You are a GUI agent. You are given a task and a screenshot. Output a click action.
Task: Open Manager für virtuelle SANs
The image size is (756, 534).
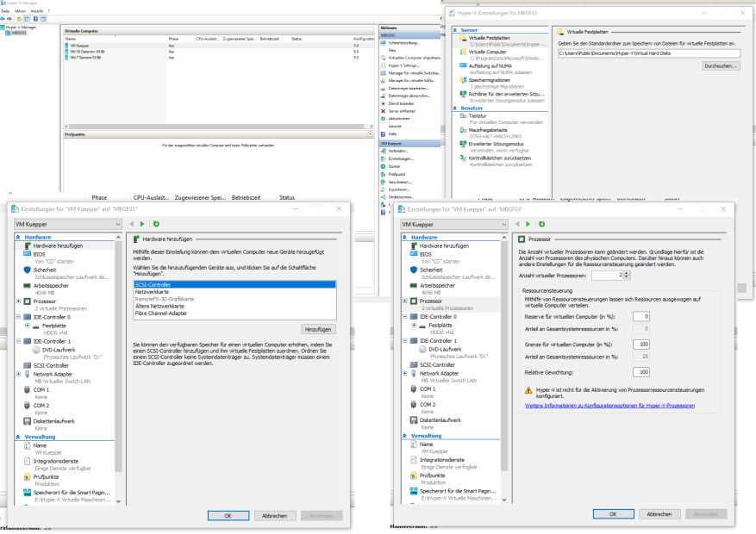point(411,80)
